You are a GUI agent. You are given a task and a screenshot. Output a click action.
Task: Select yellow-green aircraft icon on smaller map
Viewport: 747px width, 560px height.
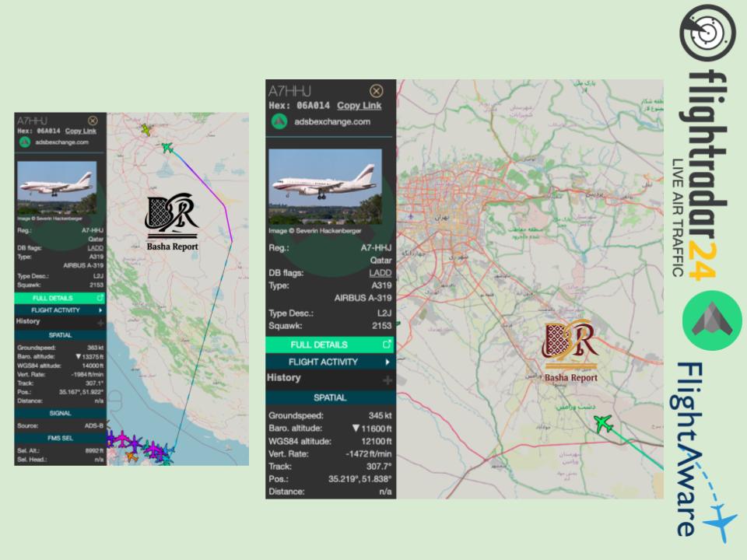(146, 130)
